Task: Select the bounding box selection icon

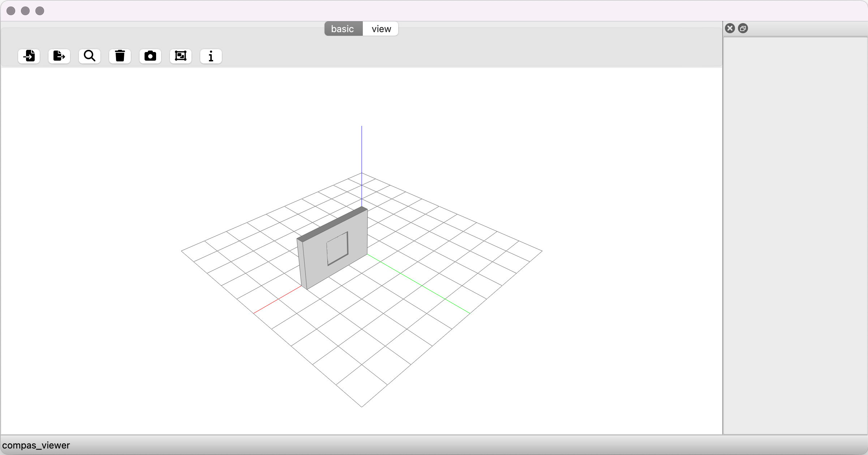Action: click(x=181, y=56)
